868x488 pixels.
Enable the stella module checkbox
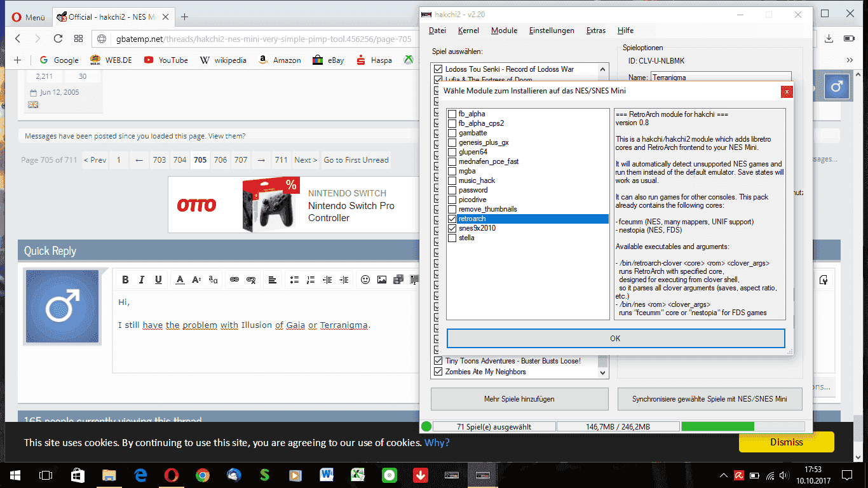(452, 238)
